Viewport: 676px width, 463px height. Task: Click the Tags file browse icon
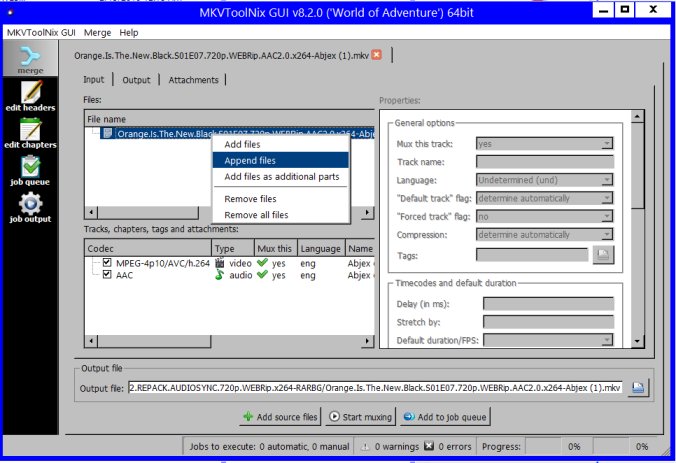pos(602,255)
